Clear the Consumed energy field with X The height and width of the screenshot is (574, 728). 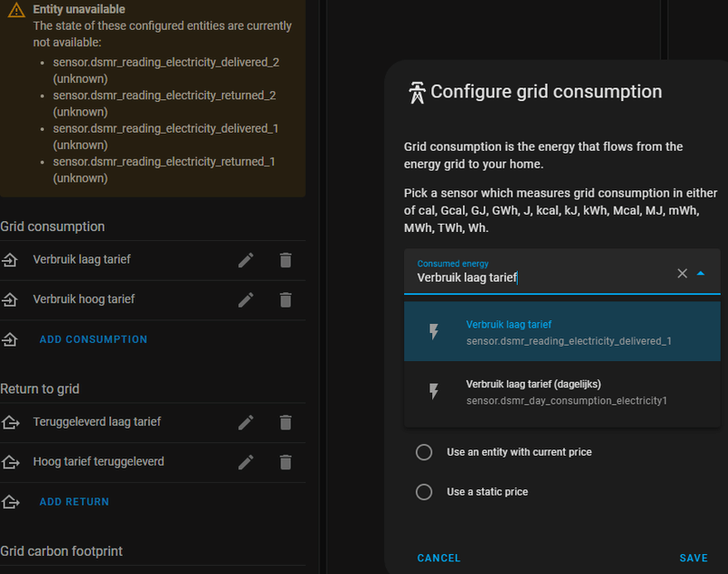[682, 273]
